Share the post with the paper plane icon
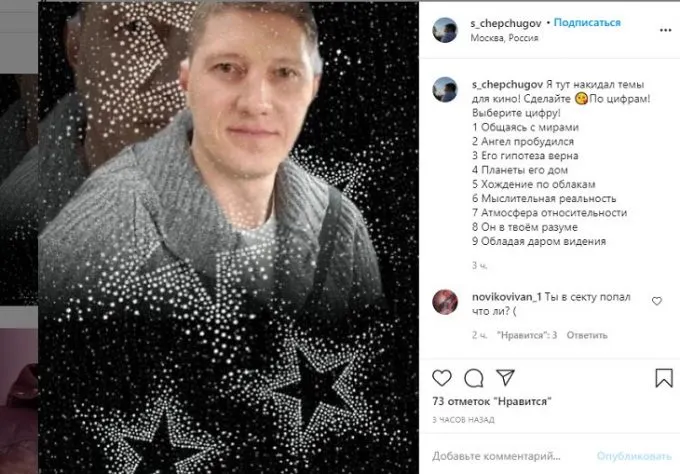This screenshot has width=680, height=474. point(505,377)
